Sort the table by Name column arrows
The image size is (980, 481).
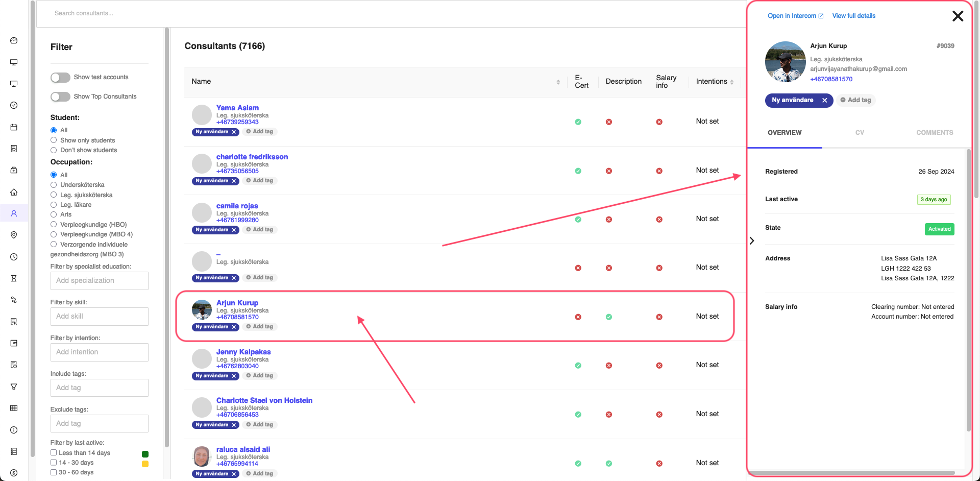point(558,82)
